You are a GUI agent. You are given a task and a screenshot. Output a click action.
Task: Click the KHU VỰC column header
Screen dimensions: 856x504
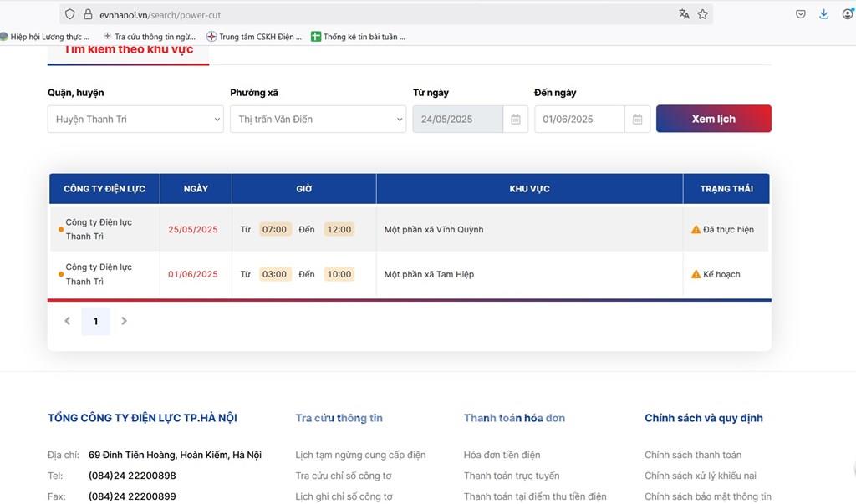[x=529, y=188]
